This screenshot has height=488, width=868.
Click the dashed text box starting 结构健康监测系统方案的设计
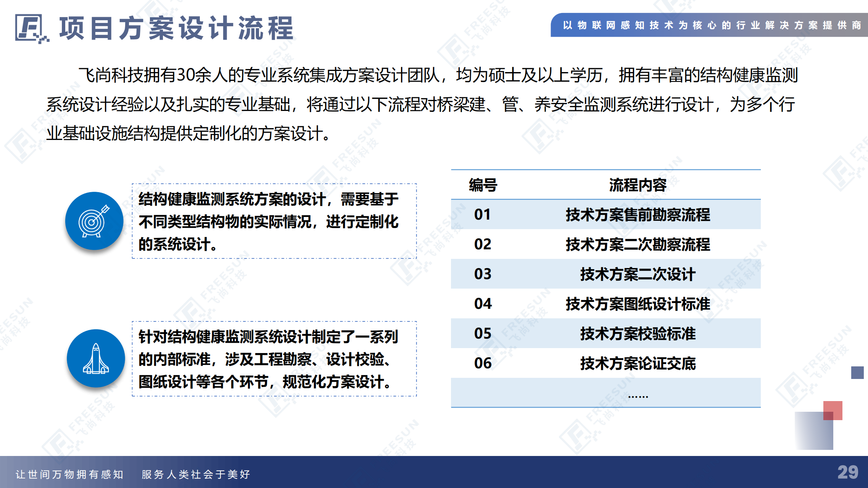click(274, 221)
